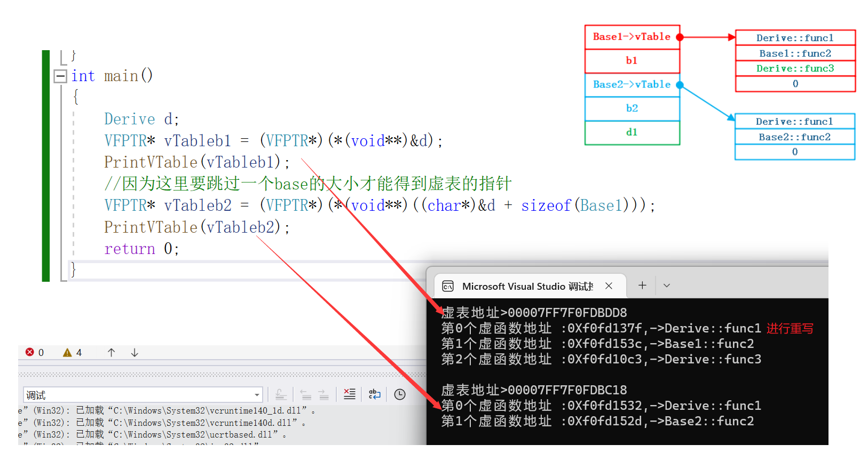The width and height of the screenshot is (868, 460).
Task: Click console line with 0Xf0fd10c3 Derive::func3
Action: 602,359
